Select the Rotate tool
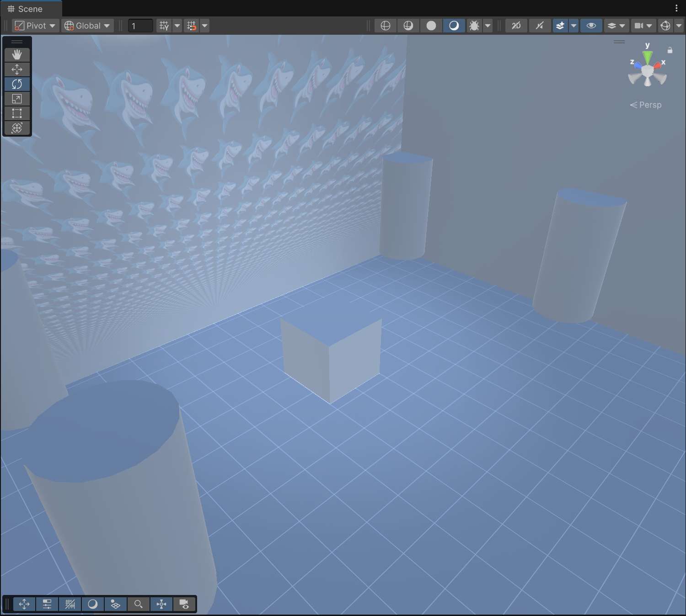Viewport: 686px width, 616px height. (17, 84)
